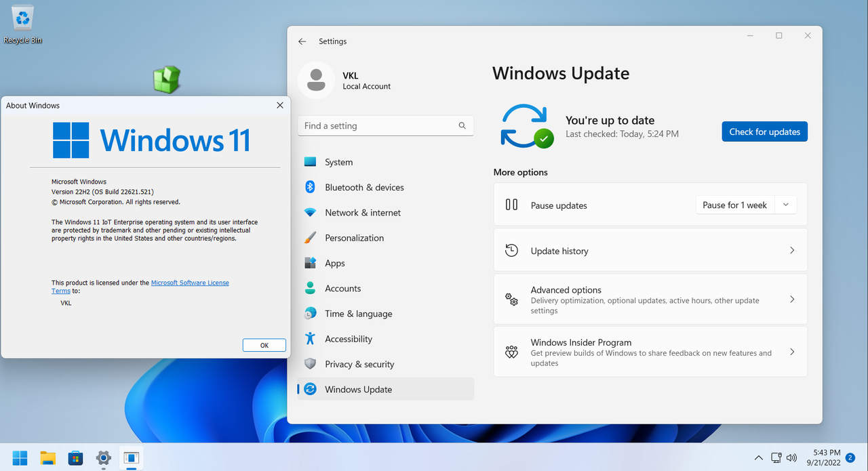Click the Advanced options gears icon
The height and width of the screenshot is (471, 868).
coord(512,299)
